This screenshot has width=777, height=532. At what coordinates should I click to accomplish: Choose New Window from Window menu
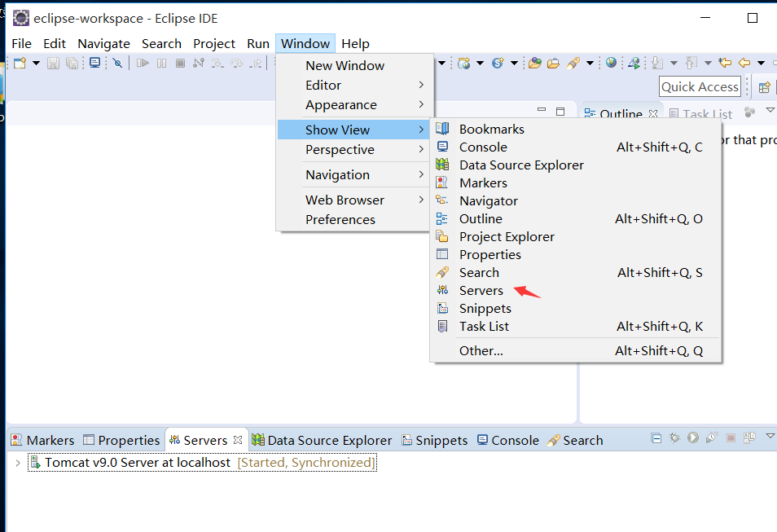[355, 65]
